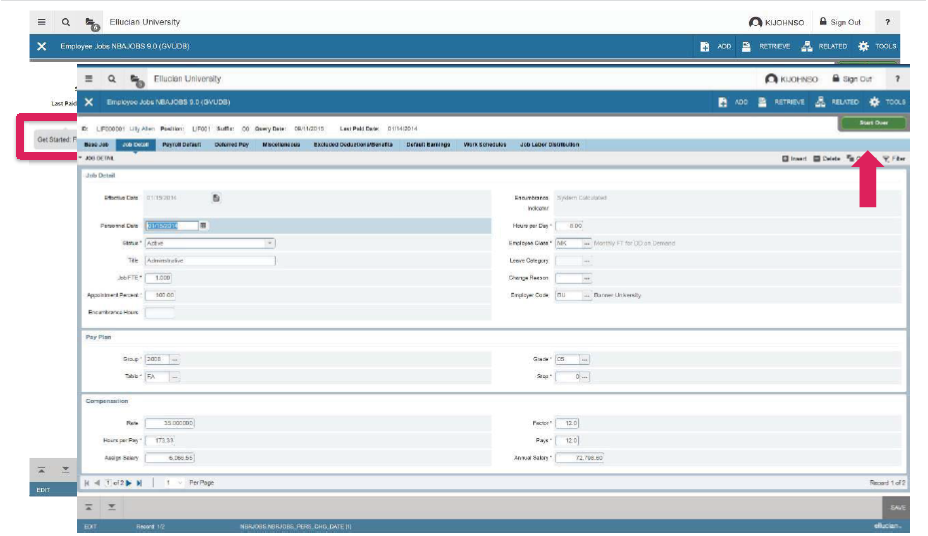
Task: Click Add in the front window header
Action: 733,102
